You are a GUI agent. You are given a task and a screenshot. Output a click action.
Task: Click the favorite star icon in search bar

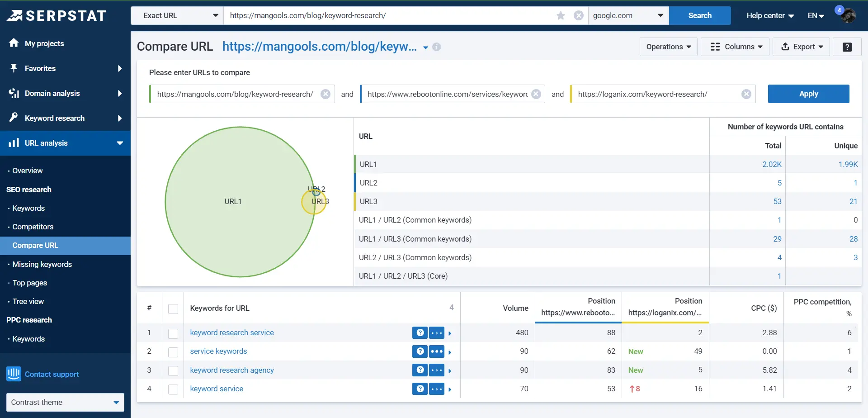pyautogui.click(x=561, y=16)
